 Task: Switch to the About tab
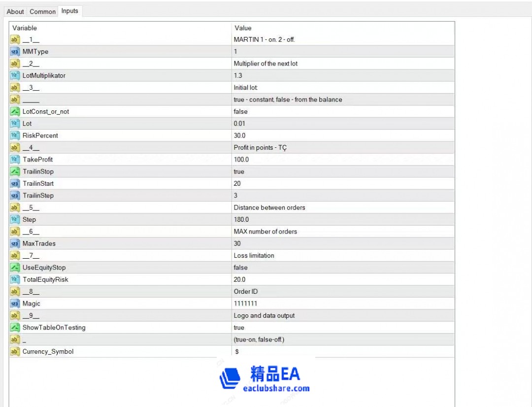click(15, 11)
